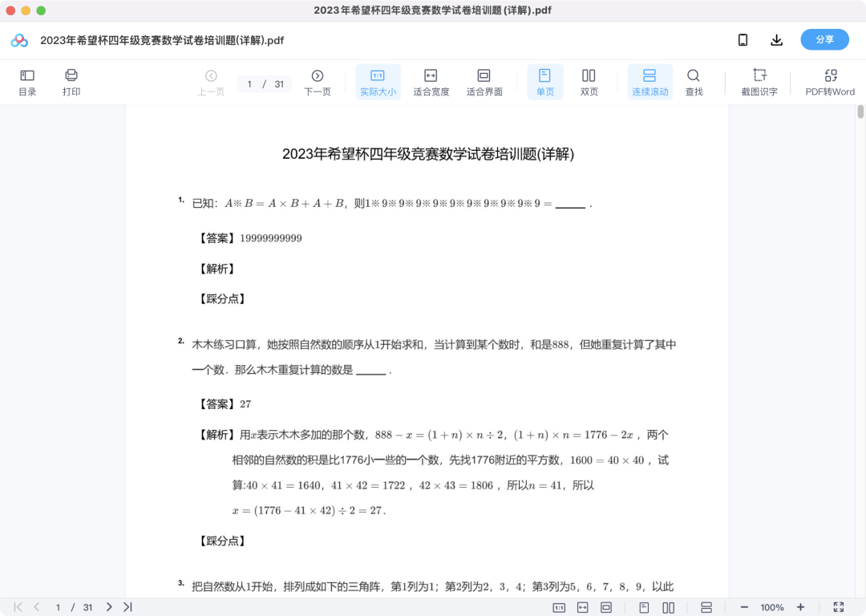Open the 查找 search tool
866x616 pixels.
pos(694,83)
